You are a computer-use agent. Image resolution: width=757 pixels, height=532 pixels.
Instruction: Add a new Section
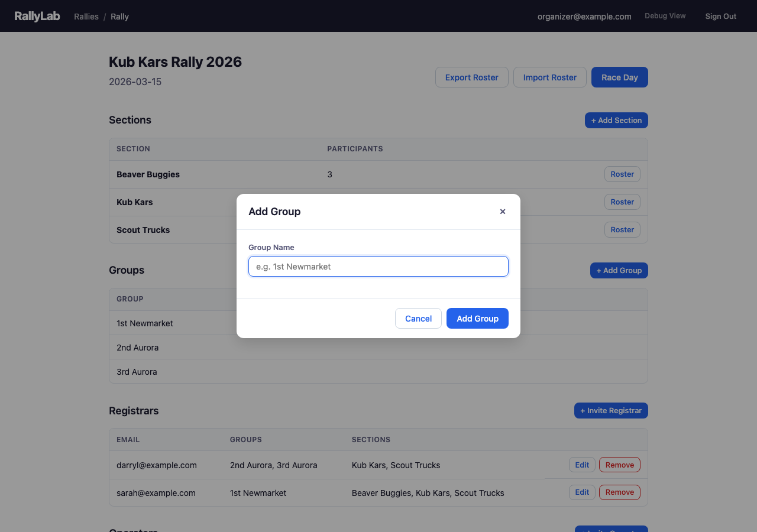point(616,120)
